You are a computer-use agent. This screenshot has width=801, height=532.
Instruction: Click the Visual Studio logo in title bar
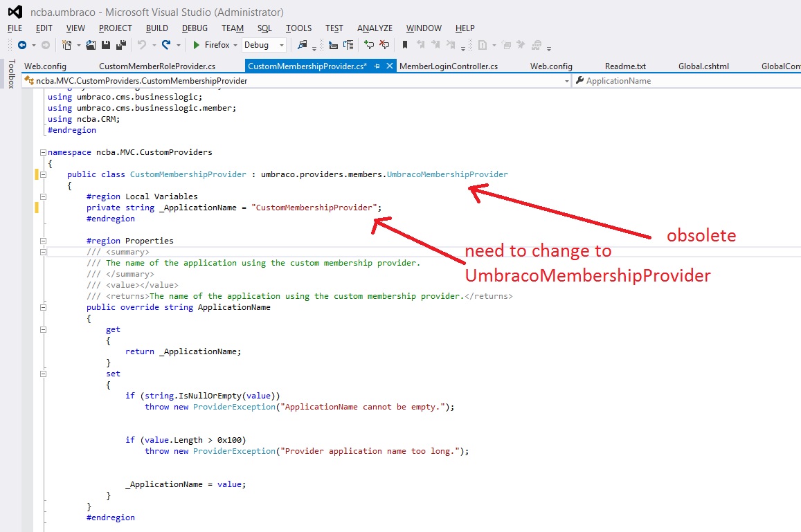(x=15, y=12)
